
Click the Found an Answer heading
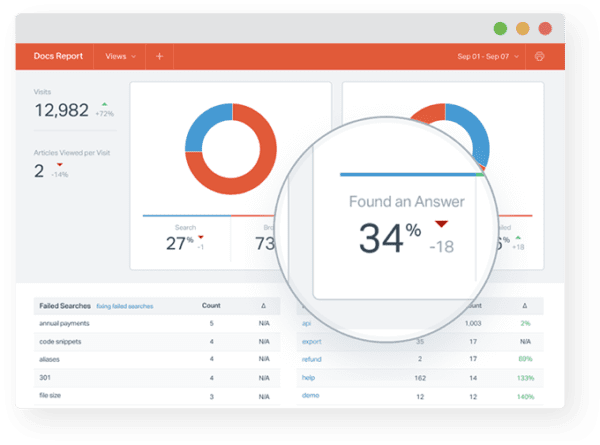[x=407, y=202]
